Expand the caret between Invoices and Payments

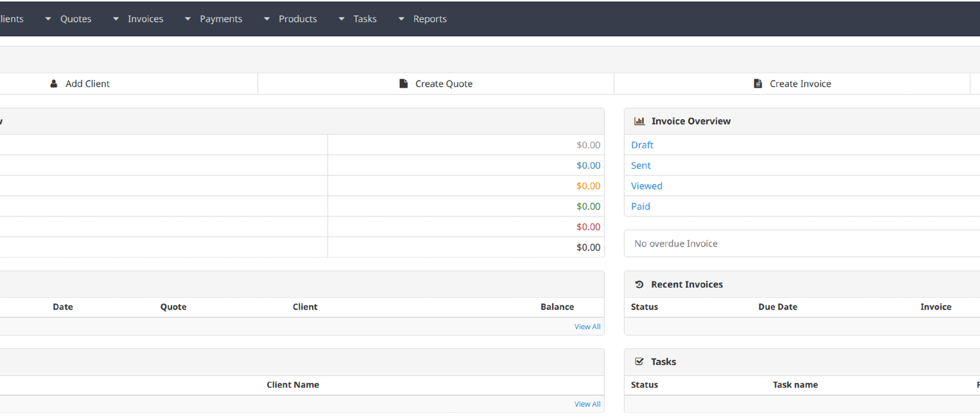tap(188, 19)
